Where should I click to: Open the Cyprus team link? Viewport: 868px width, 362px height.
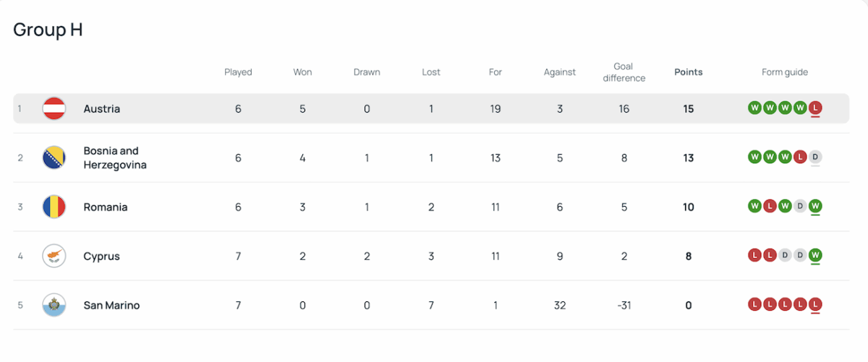pos(102,256)
